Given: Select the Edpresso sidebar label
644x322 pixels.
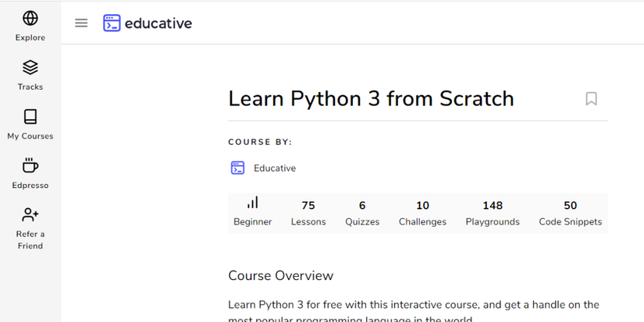Looking at the screenshot, I should [x=30, y=185].
